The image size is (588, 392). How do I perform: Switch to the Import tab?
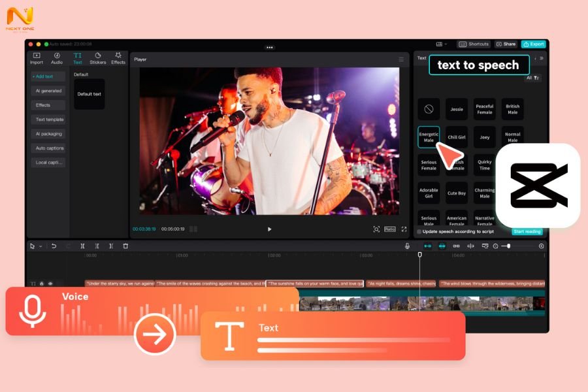point(37,58)
